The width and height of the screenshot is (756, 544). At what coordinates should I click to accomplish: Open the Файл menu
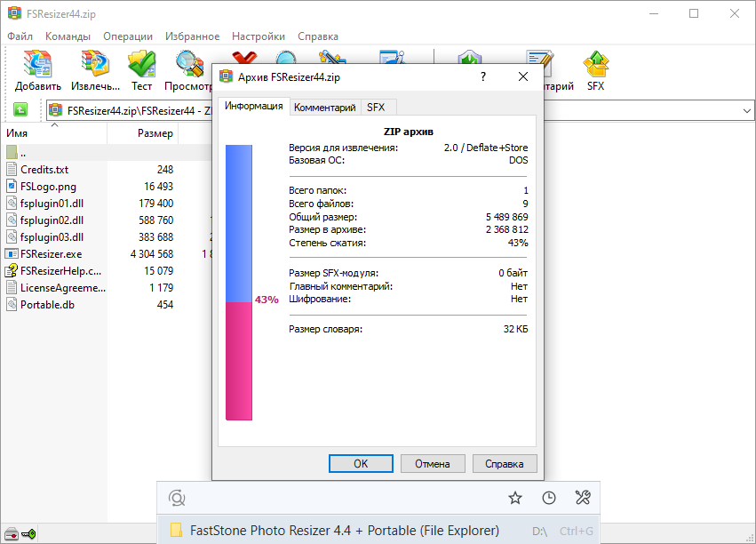[20, 36]
